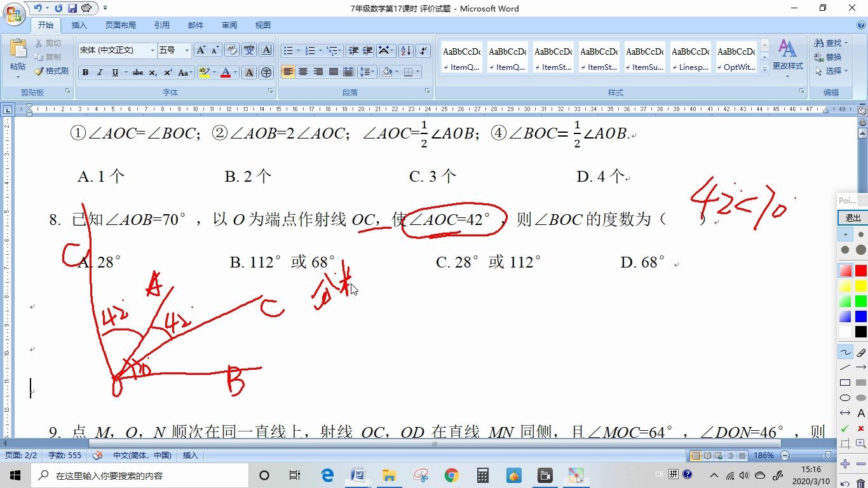Click the Format Painter brush (格式刷)
Viewport: 868px width, 488px height.
(x=51, y=71)
